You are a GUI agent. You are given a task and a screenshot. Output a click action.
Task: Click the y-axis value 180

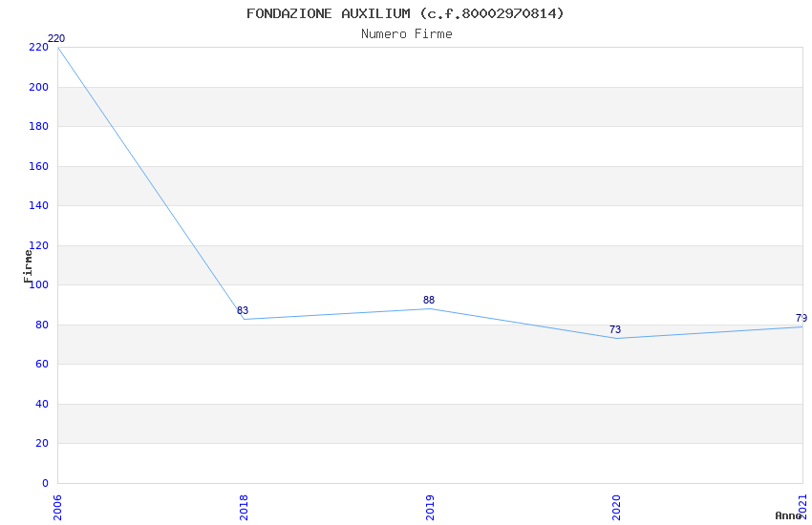tap(39, 126)
